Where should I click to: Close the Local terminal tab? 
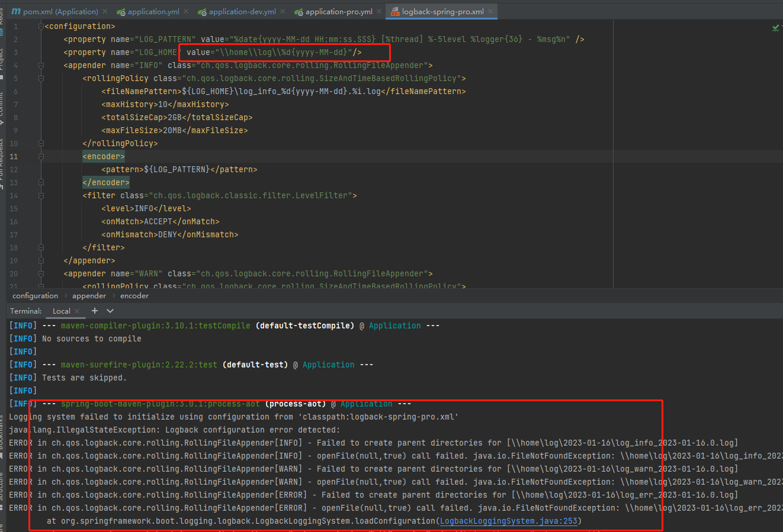click(x=77, y=311)
